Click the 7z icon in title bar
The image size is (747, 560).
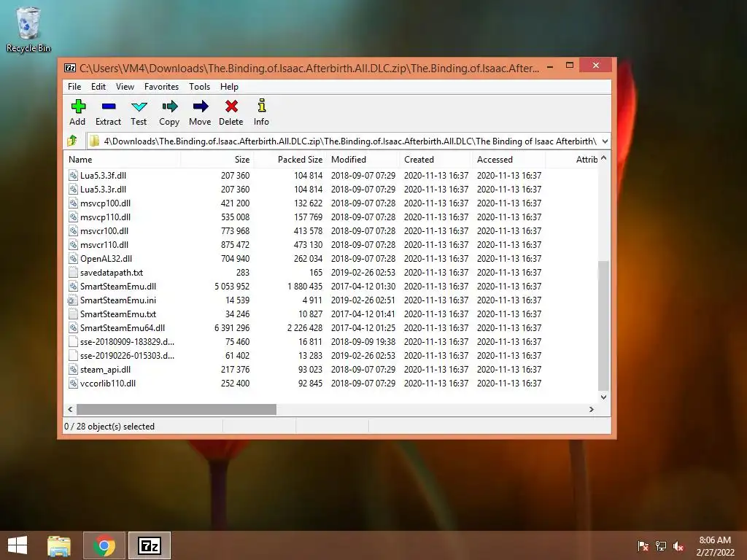(x=69, y=68)
